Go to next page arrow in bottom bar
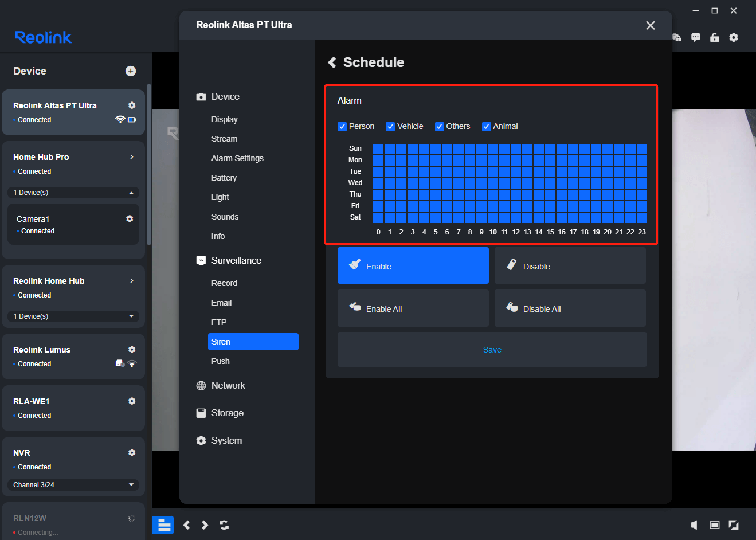 click(x=205, y=525)
